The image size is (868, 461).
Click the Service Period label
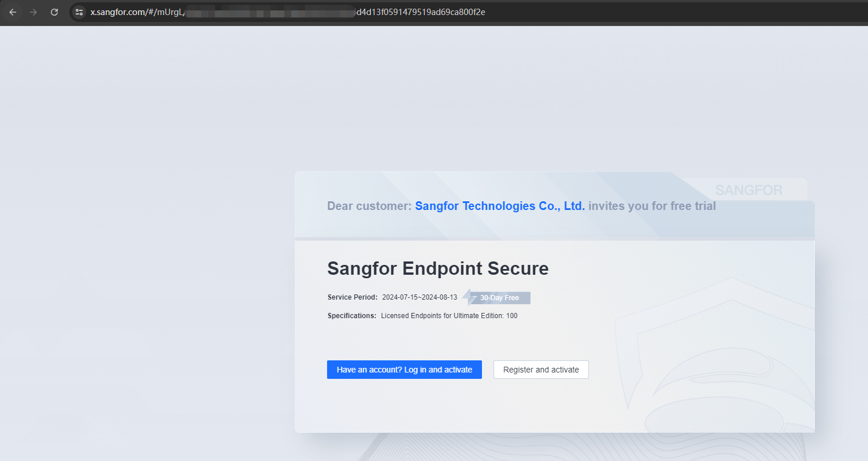point(353,297)
